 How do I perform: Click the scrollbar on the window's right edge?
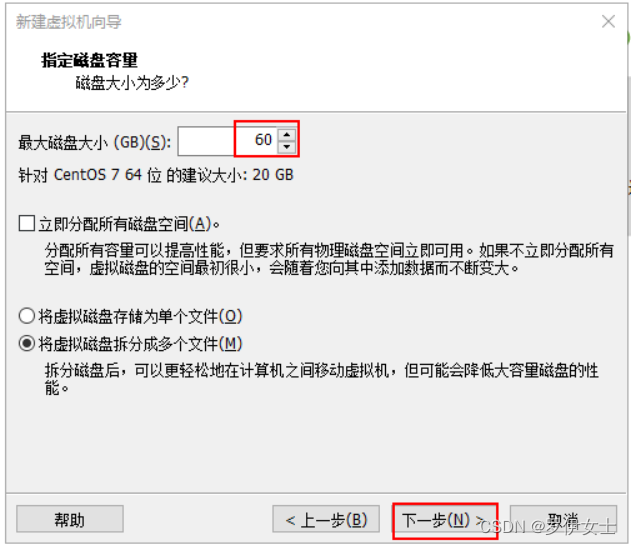pos(629,155)
